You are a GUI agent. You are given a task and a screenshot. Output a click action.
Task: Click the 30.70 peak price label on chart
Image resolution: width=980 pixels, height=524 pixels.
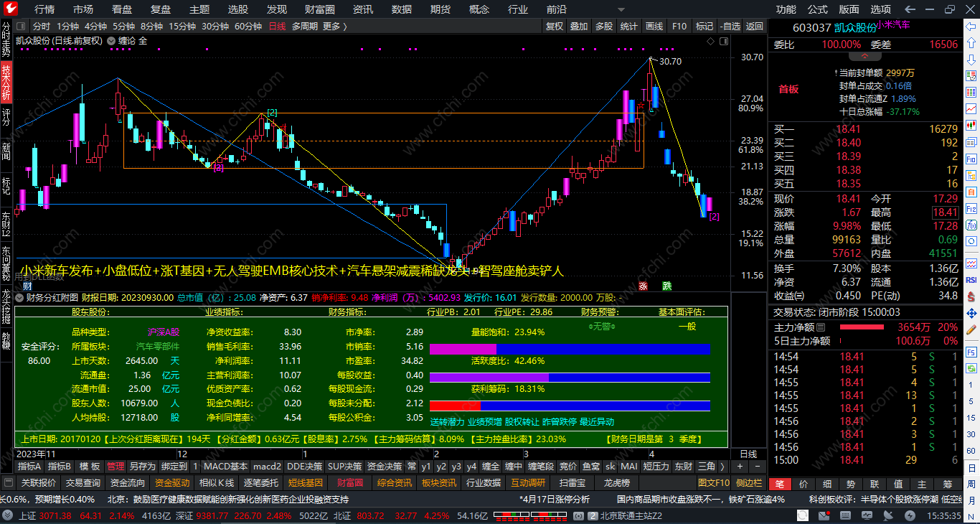pos(670,62)
